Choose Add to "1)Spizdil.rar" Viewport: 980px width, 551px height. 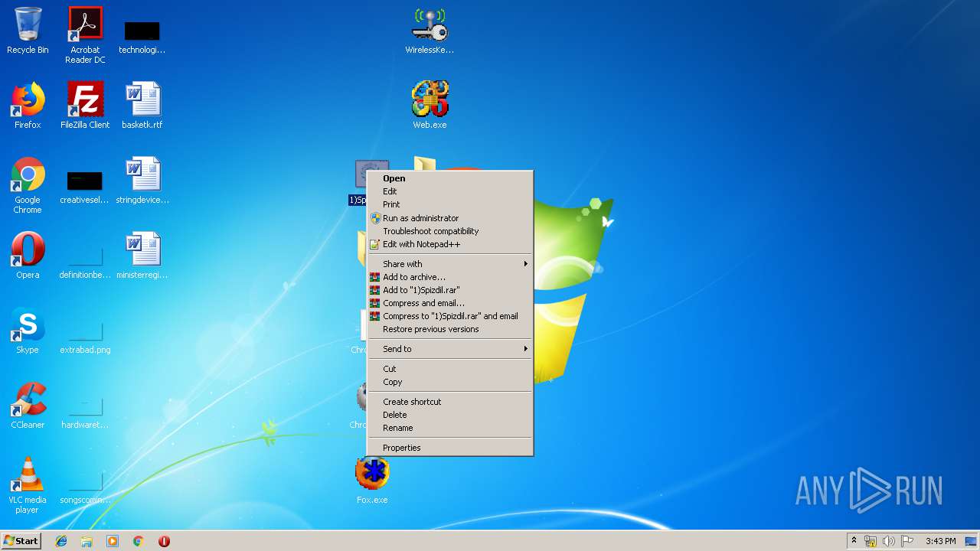click(450, 290)
